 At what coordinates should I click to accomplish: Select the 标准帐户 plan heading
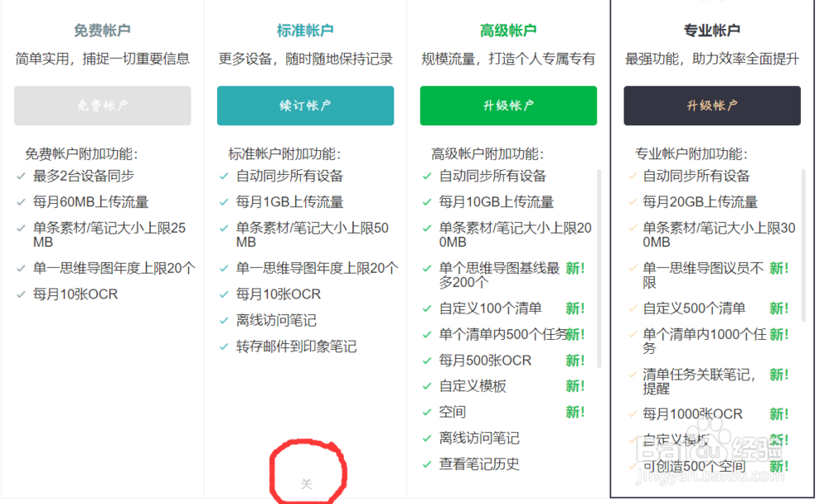click(305, 31)
